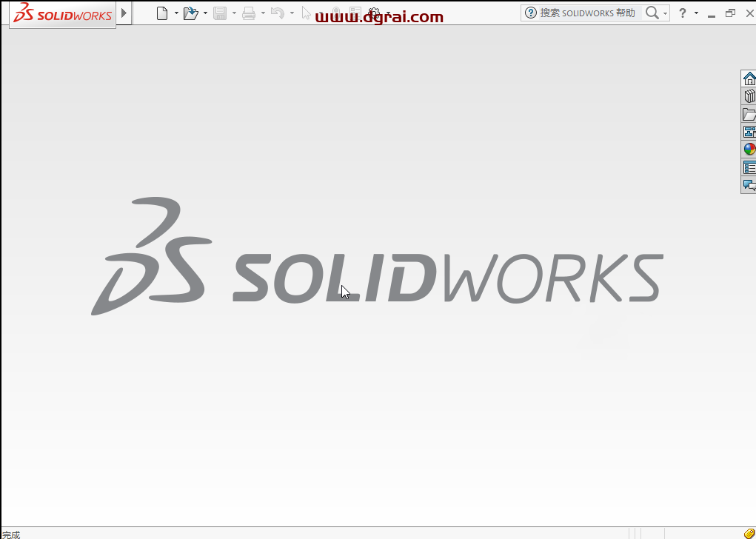Open the View Palette task pane tab
The height and width of the screenshot is (539, 756).
click(749, 132)
